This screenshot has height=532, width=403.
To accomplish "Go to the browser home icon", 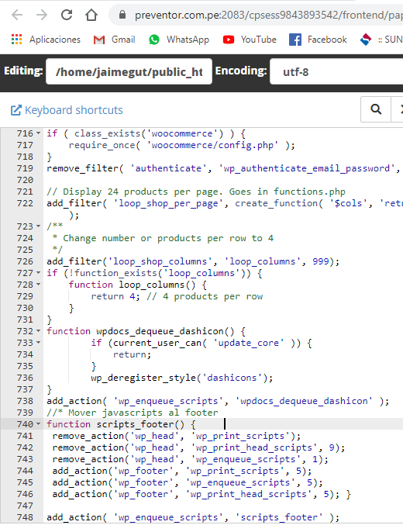I will [91, 15].
